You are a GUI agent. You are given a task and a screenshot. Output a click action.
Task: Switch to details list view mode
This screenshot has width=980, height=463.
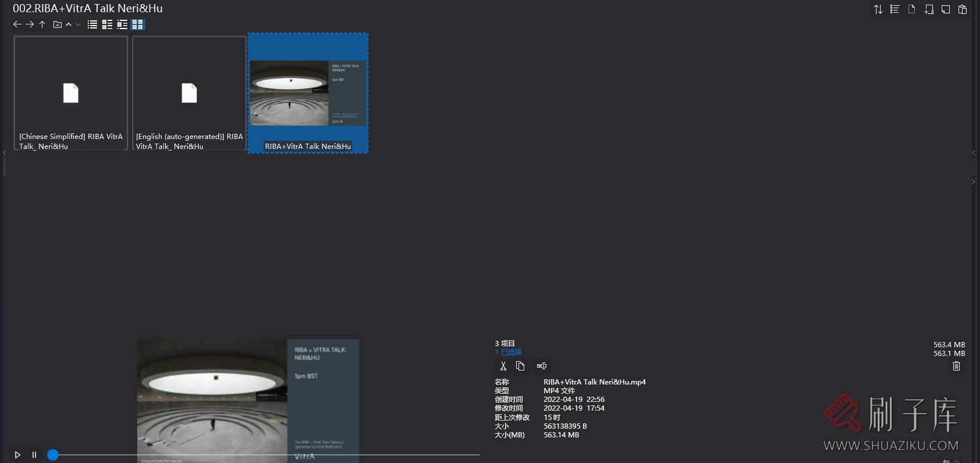click(x=107, y=24)
